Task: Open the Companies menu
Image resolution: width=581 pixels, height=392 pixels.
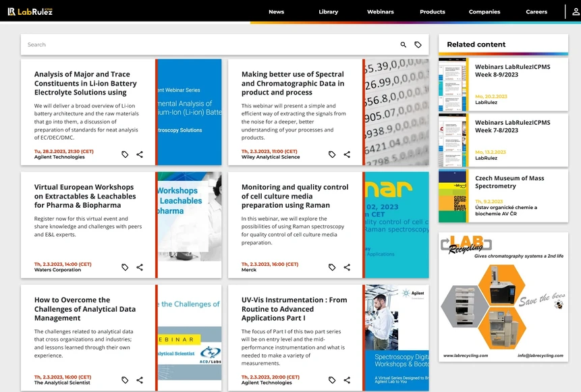Action: click(485, 11)
